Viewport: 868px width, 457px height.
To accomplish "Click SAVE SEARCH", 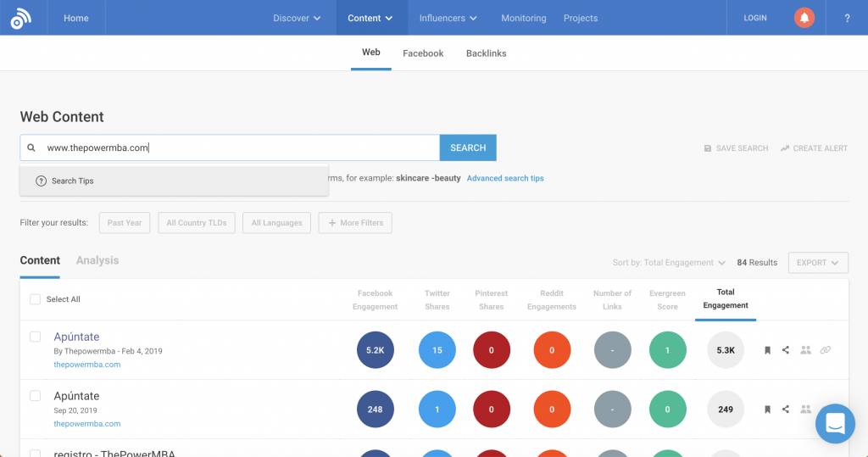I will [736, 148].
